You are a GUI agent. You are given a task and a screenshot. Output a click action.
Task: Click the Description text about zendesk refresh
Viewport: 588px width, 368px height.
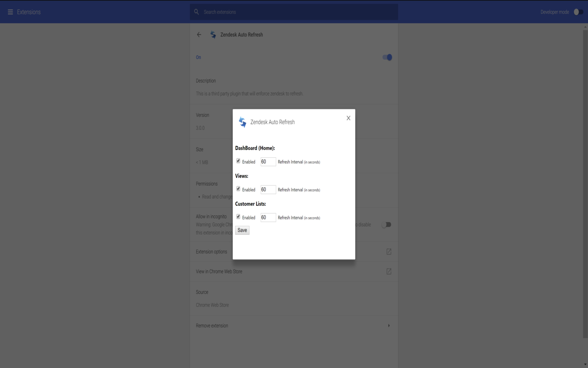click(249, 93)
